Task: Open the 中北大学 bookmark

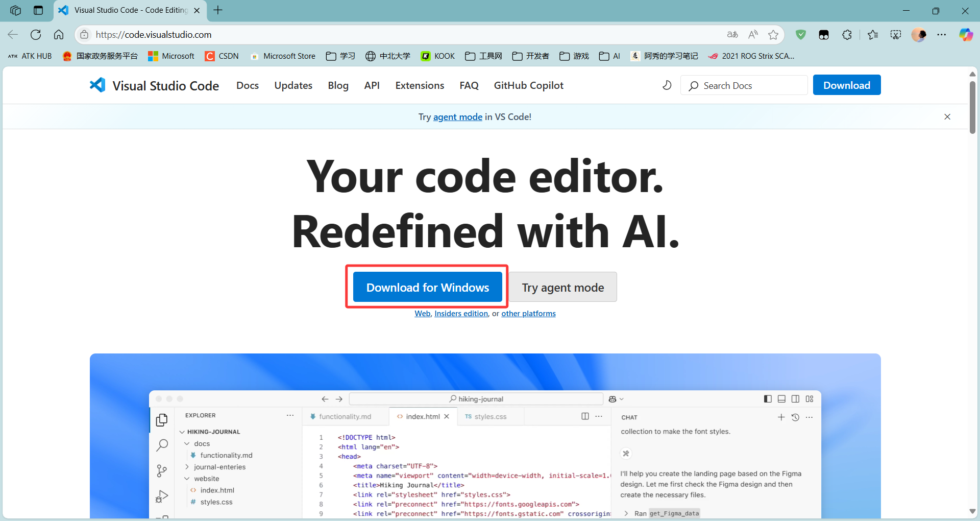Action: [388, 56]
